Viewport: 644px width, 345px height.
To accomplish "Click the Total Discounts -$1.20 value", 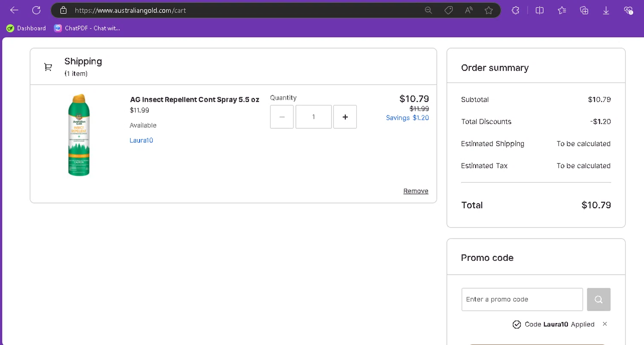I will 600,121.
